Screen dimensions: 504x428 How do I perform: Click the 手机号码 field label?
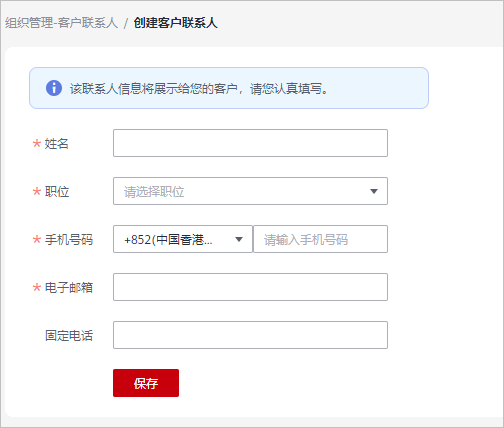click(69, 240)
